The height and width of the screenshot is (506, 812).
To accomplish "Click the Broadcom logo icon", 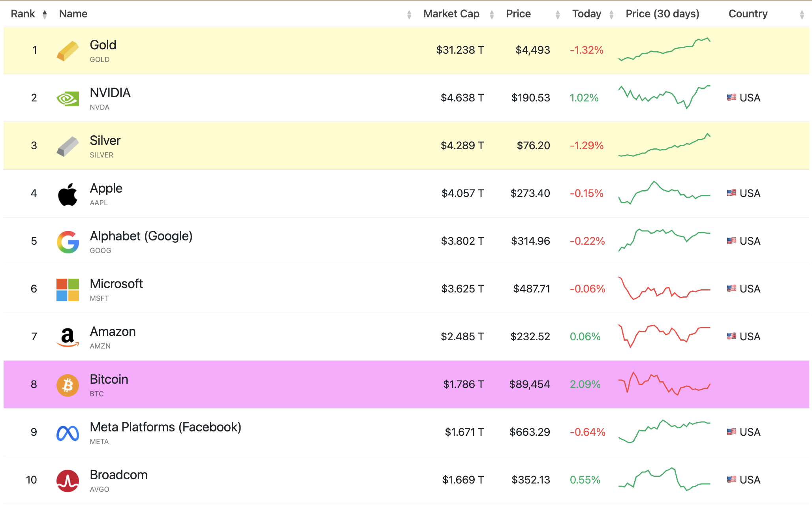I will coord(68,481).
